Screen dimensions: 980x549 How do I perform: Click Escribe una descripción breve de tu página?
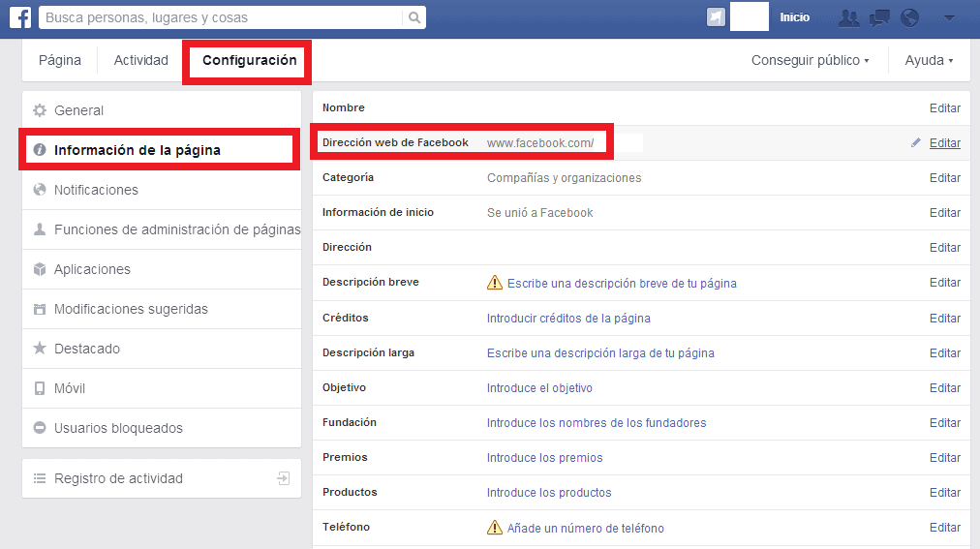tap(622, 284)
